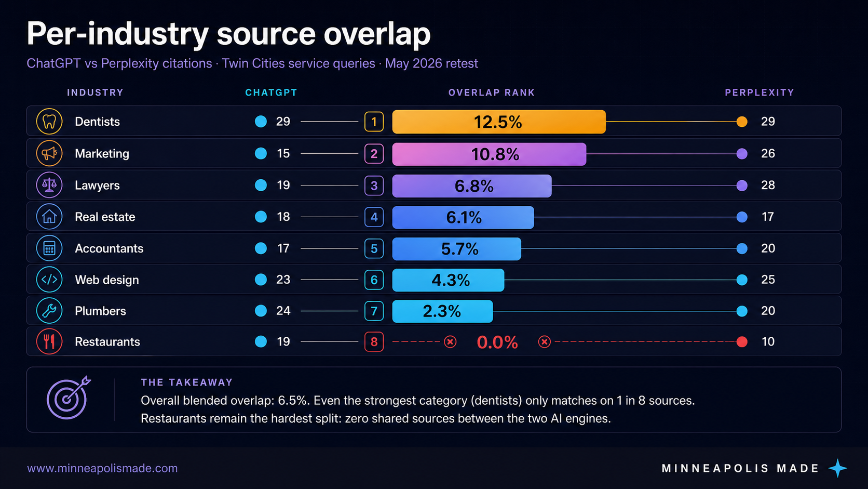Click the red X circle right of 0.0%
Image resolution: width=868 pixels, height=489 pixels.
coord(544,342)
